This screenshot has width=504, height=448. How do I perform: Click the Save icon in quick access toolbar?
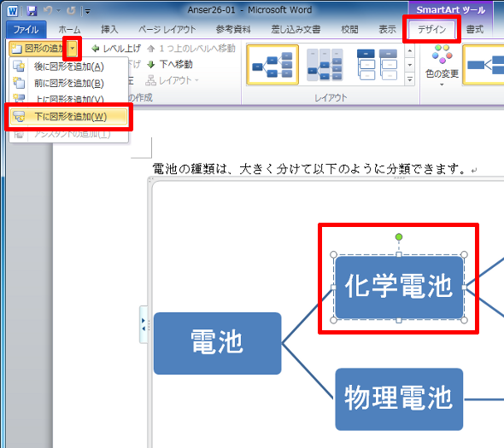(32, 11)
